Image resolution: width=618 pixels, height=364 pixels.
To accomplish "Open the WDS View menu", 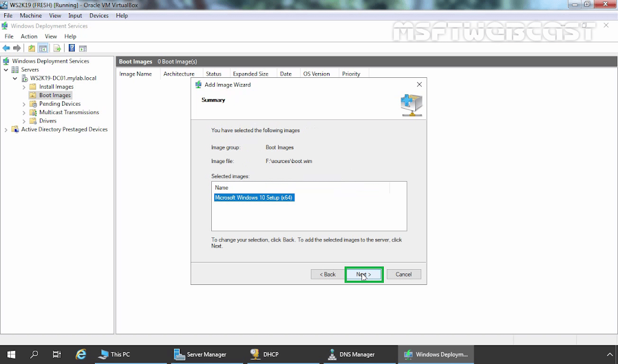I will (51, 36).
